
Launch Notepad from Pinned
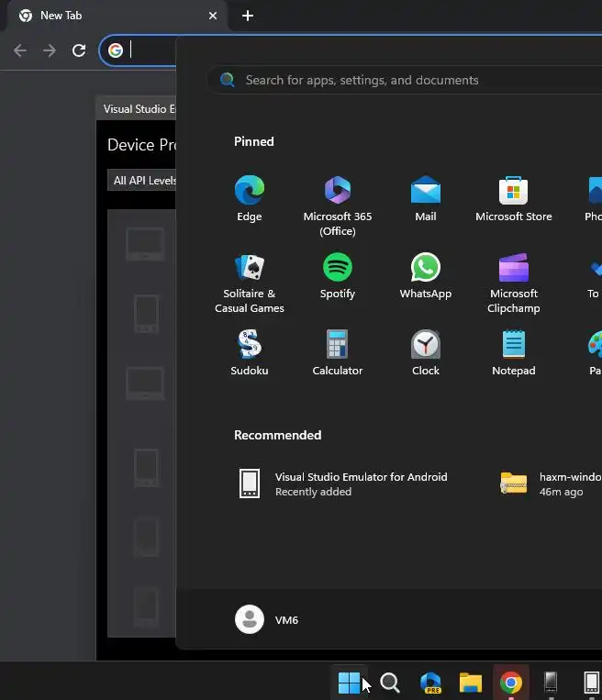514,352
